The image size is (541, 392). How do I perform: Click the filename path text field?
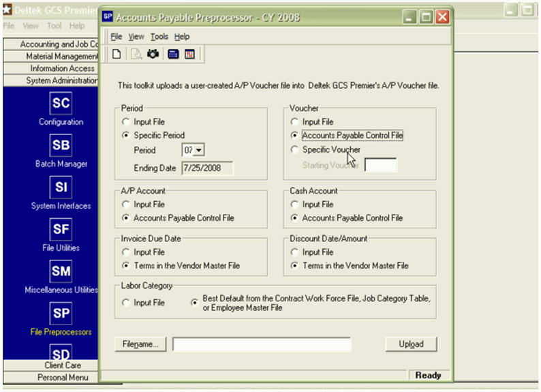coord(262,344)
